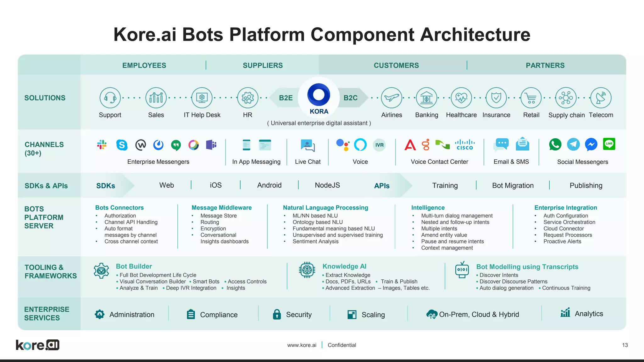Click the Bot Migration label
644x362 pixels.
pyautogui.click(x=513, y=185)
